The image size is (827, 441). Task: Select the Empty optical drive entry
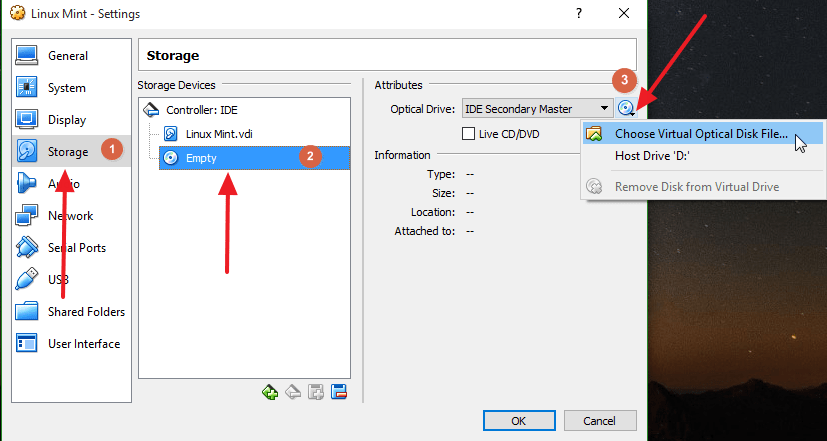pyautogui.click(x=255, y=158)
